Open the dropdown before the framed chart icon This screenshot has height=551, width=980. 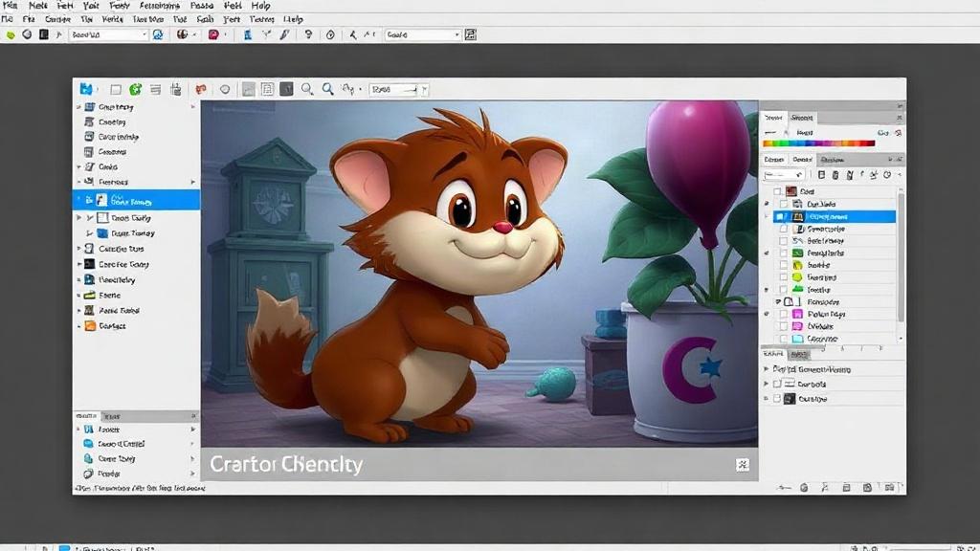point(422,34)
